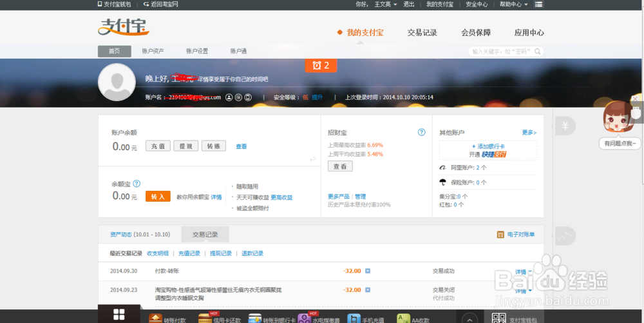This screenshot has height=323, width=644.
Task: Click the orange 转入 button
Action: pyautogui.click(x=158, y=197)
